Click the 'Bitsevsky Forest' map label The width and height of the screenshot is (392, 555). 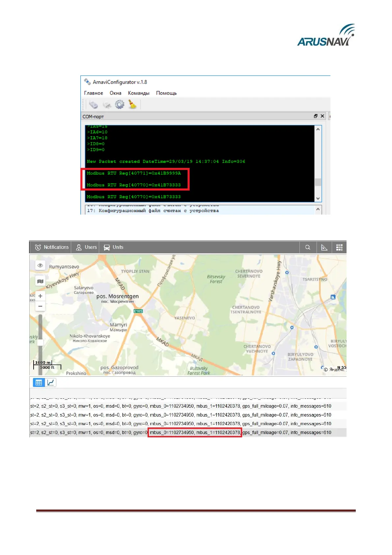pos(216,279)
